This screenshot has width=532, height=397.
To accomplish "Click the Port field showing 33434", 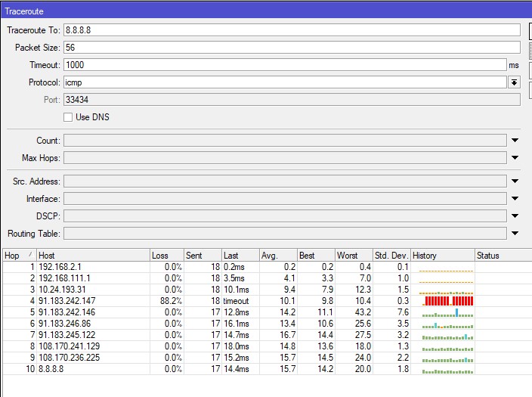I will coord(292,100).
